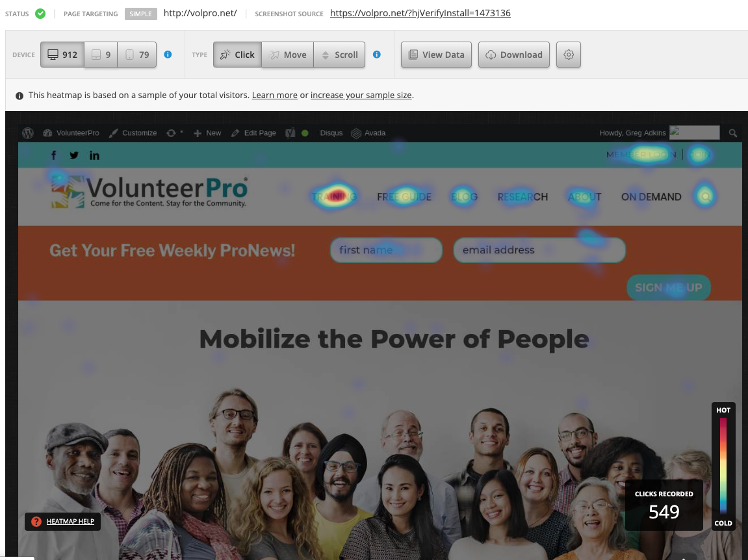The width and height of the screenshot is (748, 560).
Task: Open heatmap settings gear icon
Action: point(569,55)
